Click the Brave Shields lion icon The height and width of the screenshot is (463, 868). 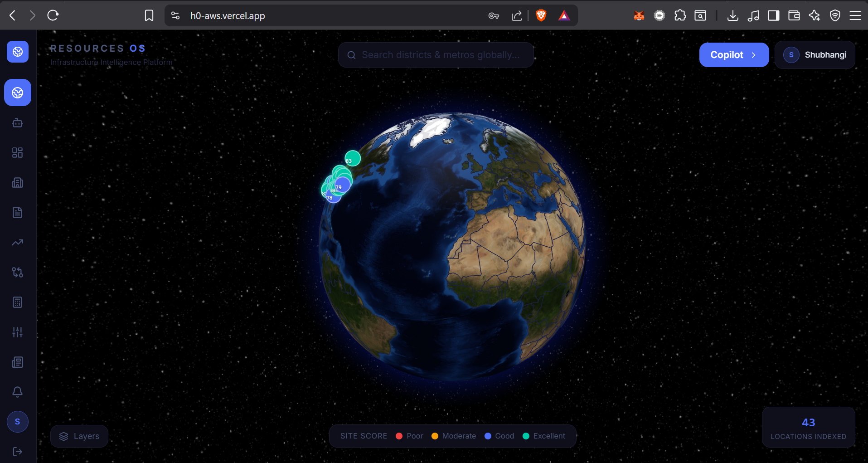tap(541, 16)
